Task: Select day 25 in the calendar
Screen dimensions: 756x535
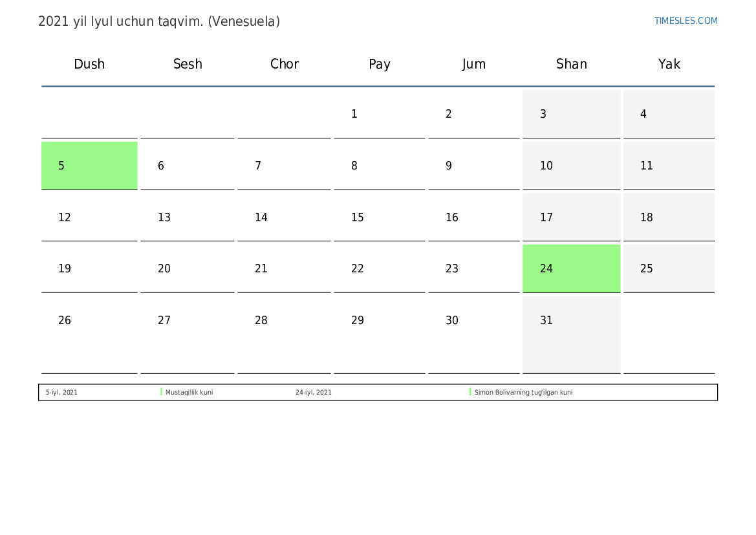Action: pyautogui.click(x=669, y=268)
